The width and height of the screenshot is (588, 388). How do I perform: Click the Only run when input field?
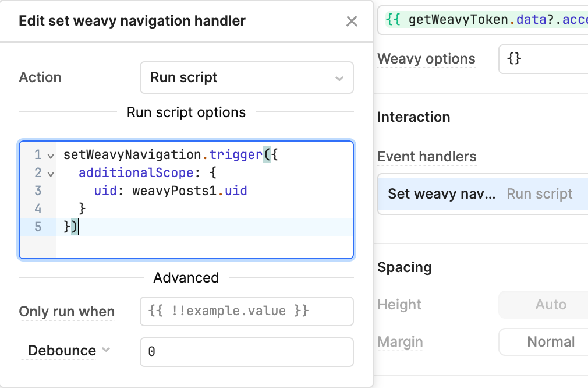click(x=246, y=311)
